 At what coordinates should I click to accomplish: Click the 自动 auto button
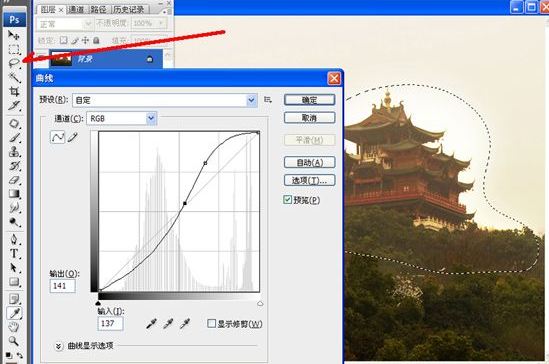click(310, 162)
